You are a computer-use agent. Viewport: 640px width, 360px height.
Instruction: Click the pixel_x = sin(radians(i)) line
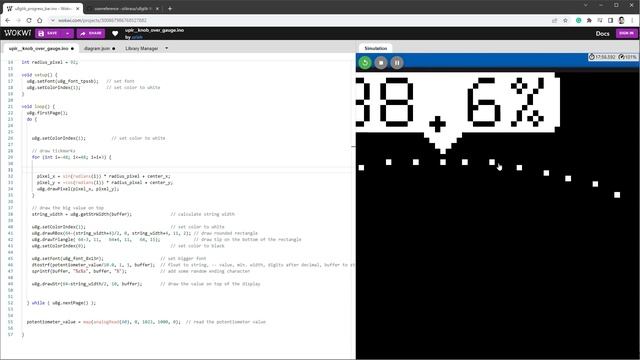(104, 176)
